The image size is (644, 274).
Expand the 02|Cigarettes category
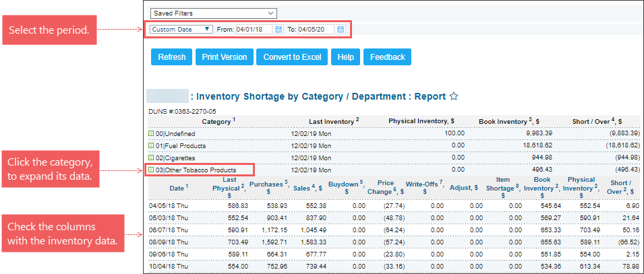tap(151, 158)
